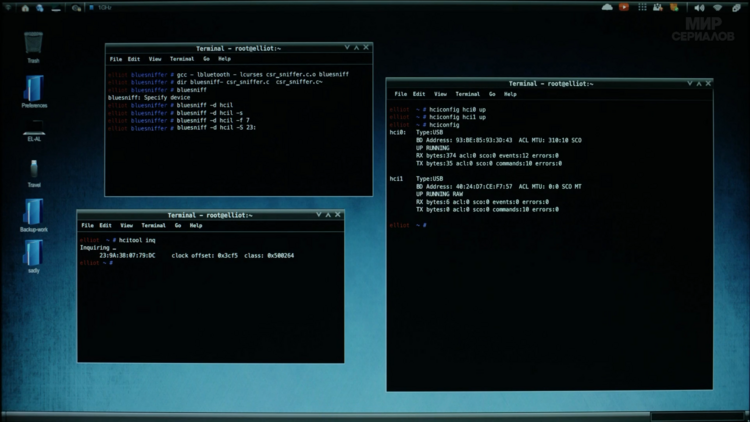
Task: Open Edit menu in bluesniffer terminal
Action: click(x=134, y=59)
